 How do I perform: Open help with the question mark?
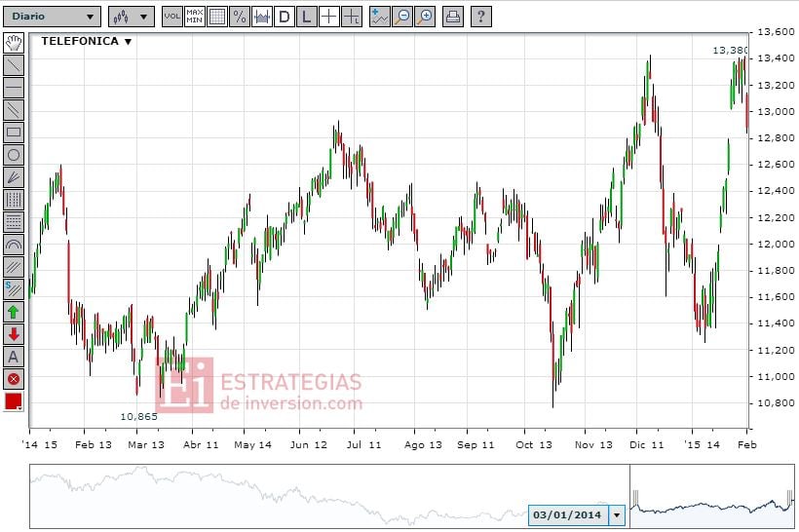(x=481, y=17)
